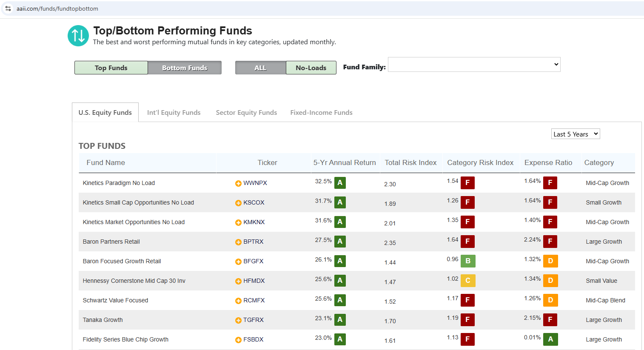Expand details with plus icon next to KSCOX

click(x=238, y=203)
